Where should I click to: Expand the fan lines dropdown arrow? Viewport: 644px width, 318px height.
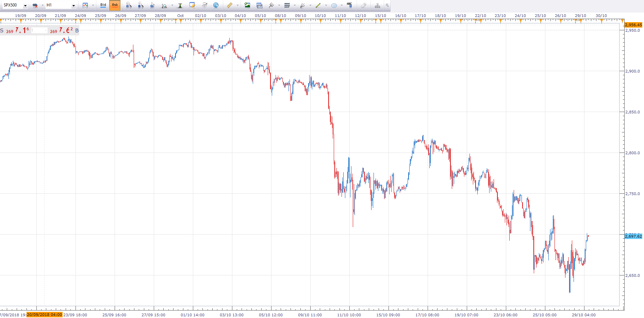[x=310, y=5]
